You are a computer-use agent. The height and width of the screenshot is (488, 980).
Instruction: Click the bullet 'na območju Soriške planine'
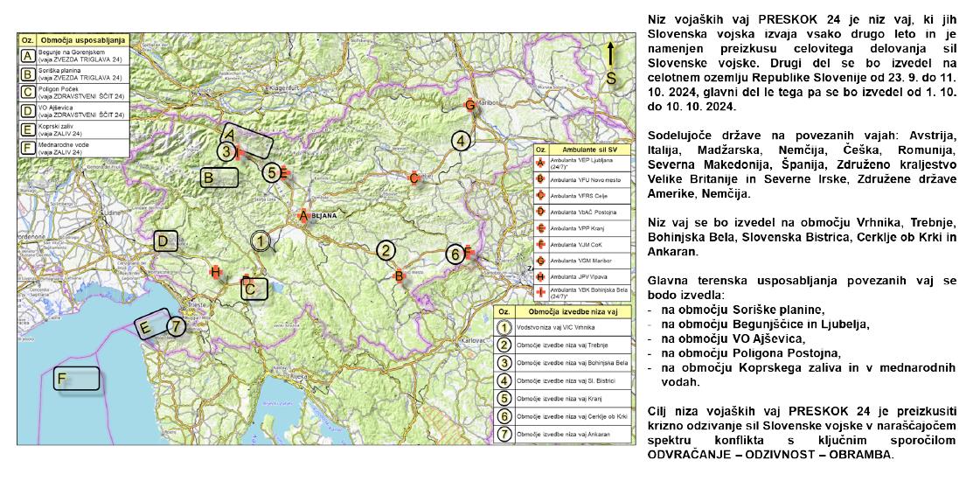tap(743, 310)
